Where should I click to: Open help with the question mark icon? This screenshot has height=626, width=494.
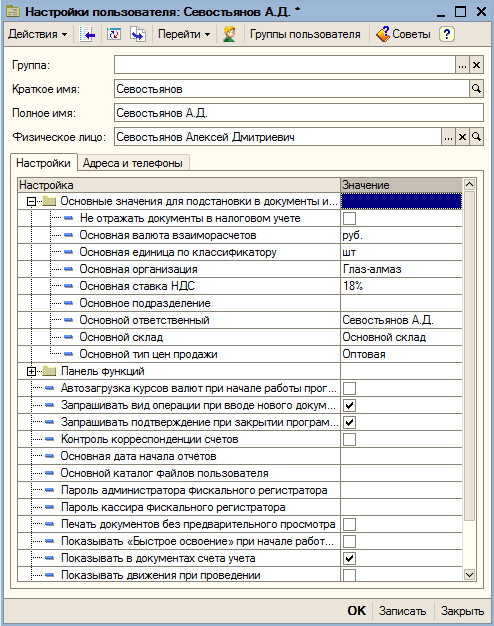[x=446, y=34]
